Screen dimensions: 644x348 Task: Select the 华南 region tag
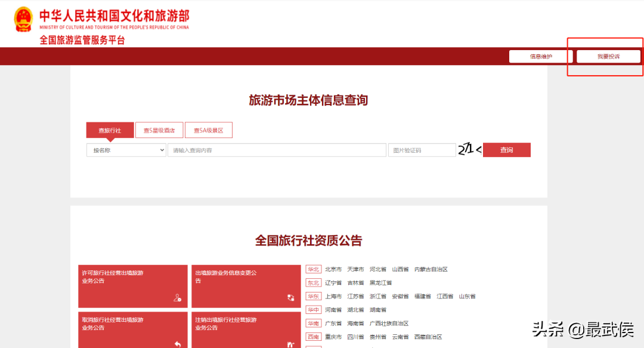(x=314, y=324)
